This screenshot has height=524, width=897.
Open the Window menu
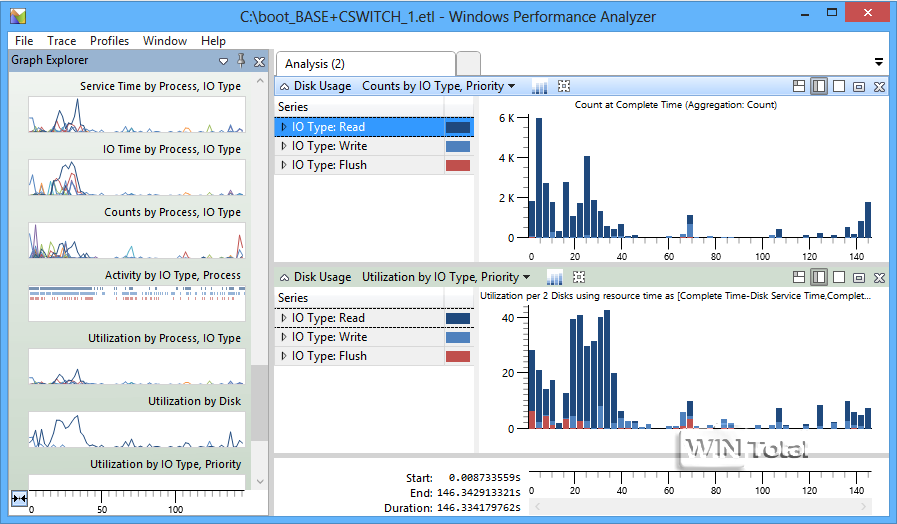(x=165, y=41)
